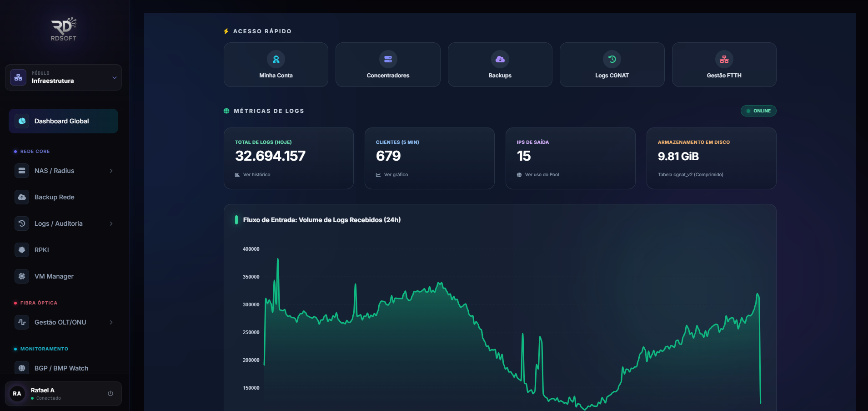
Task: Expand the Logs / Auditoria section
Action: pos(111,223)
